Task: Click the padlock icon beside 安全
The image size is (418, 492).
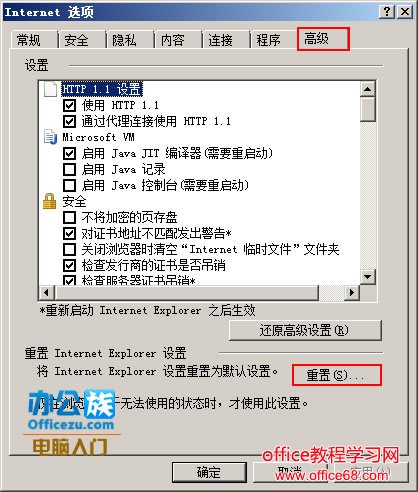Action: (50, 201)
